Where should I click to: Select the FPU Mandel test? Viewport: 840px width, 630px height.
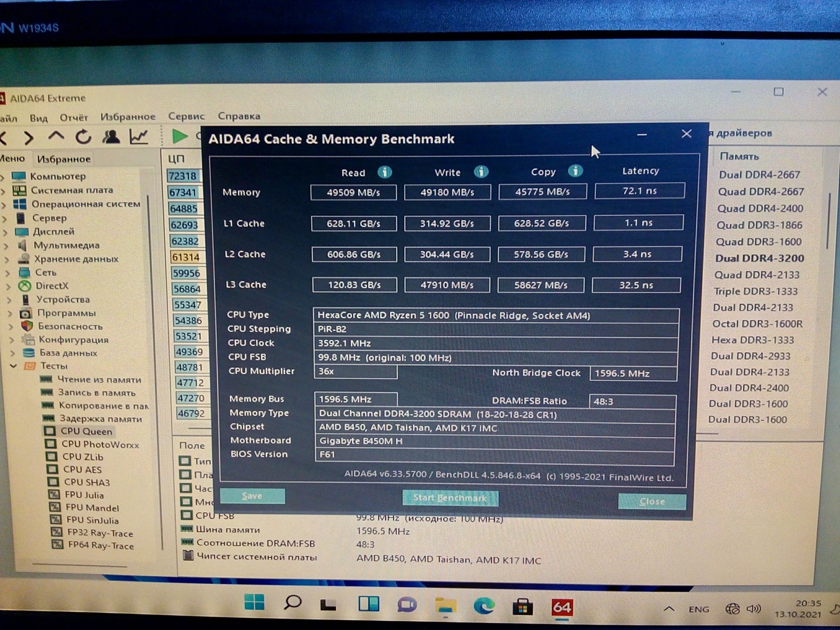(x=92, y=508)
